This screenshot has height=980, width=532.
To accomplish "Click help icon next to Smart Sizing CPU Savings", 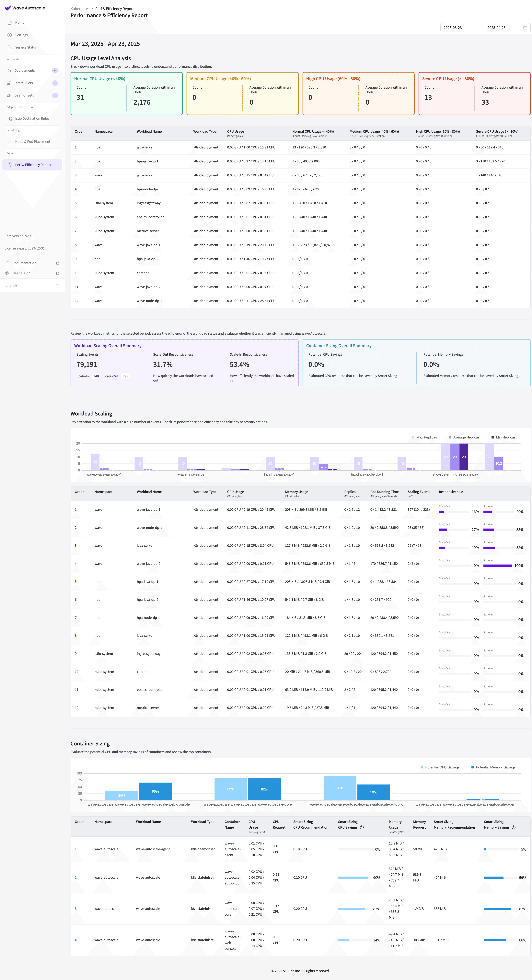I will click(362, 827).
